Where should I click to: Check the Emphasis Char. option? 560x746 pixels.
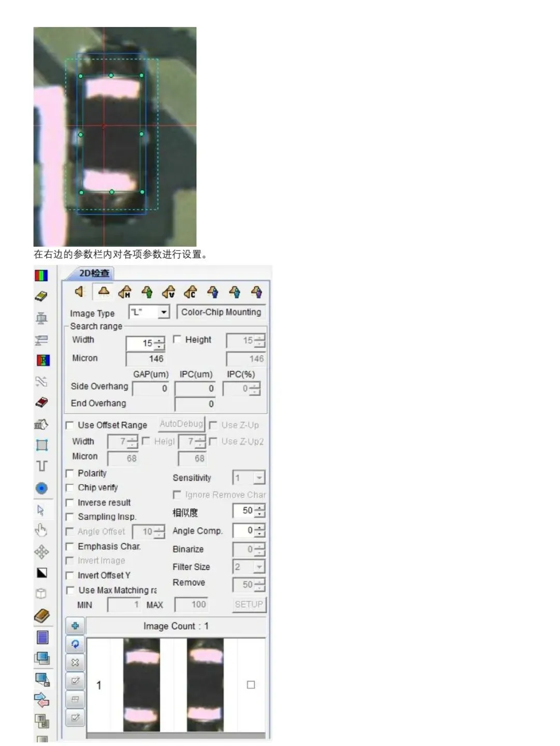(x=69, y=546)
